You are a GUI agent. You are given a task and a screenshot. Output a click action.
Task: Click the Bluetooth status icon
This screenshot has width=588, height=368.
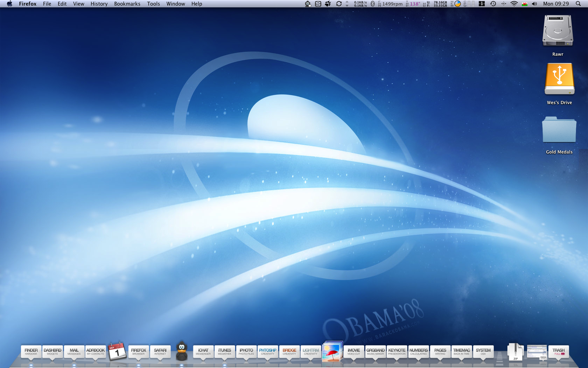(373, 4)
